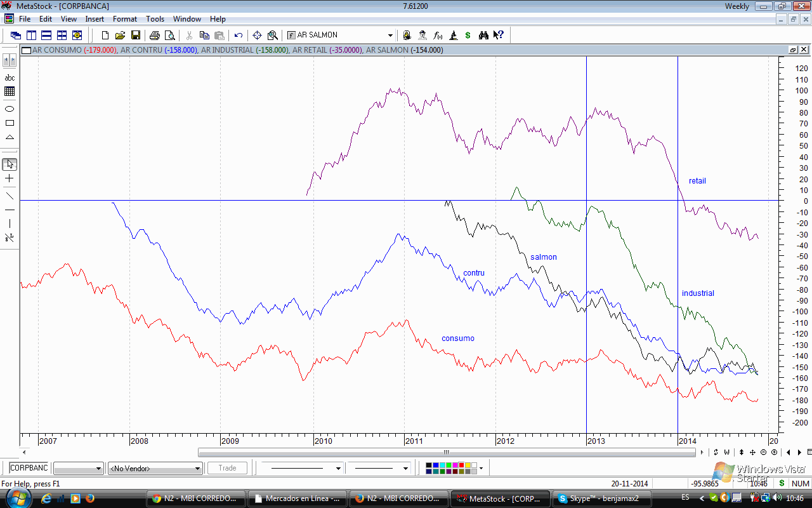Open the second line weight dropdown
The width and height of the screenshot is (812, 508).
(x=405, y=469)
